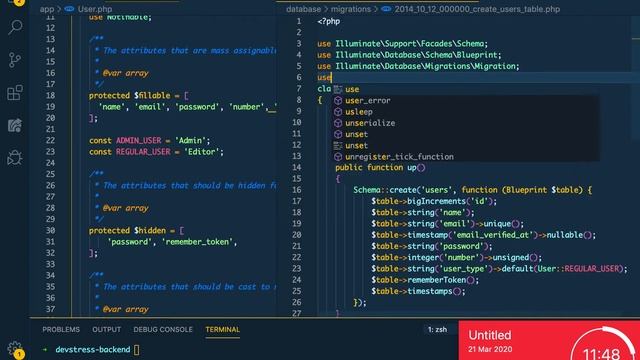Screen dimensions: 640x360
Task: Click PHP file icon beside migration file breadcrumb
Action: point(386,9)
